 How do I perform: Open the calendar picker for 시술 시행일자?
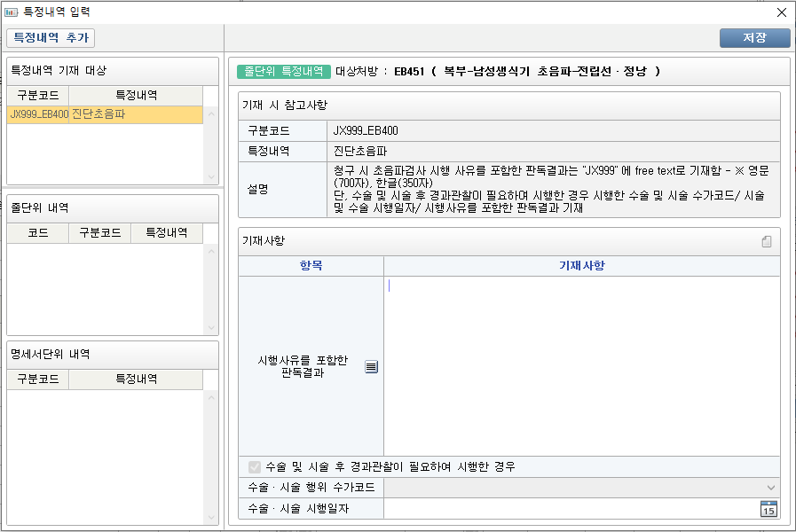pos(768,509)
